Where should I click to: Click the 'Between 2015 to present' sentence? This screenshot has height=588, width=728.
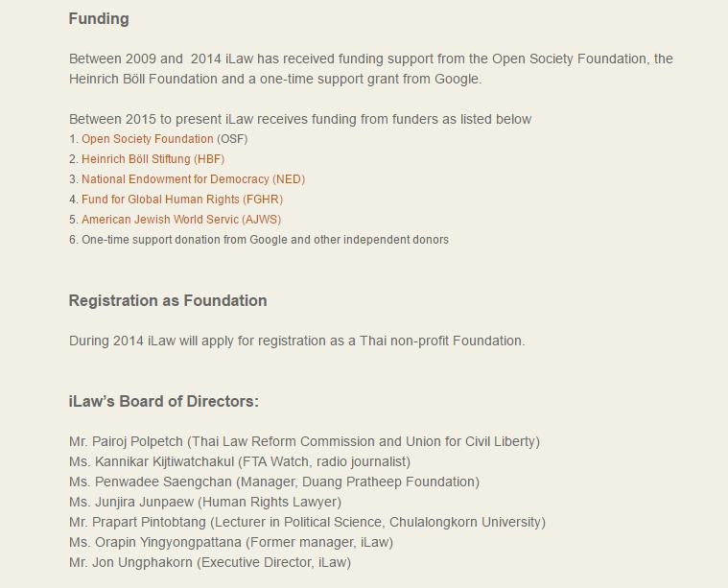[x=300, y=119]
